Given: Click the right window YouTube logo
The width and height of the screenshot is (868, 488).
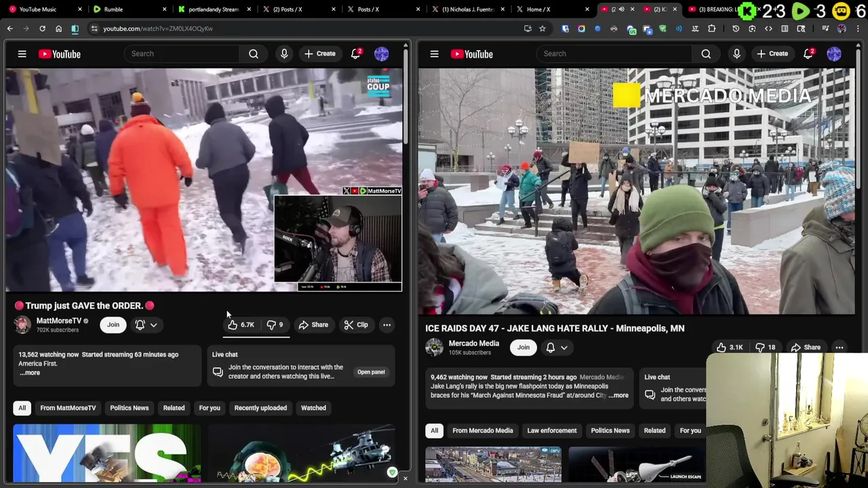Looking at the screenshot, I should pyautogui.click(x=471, y=54).
